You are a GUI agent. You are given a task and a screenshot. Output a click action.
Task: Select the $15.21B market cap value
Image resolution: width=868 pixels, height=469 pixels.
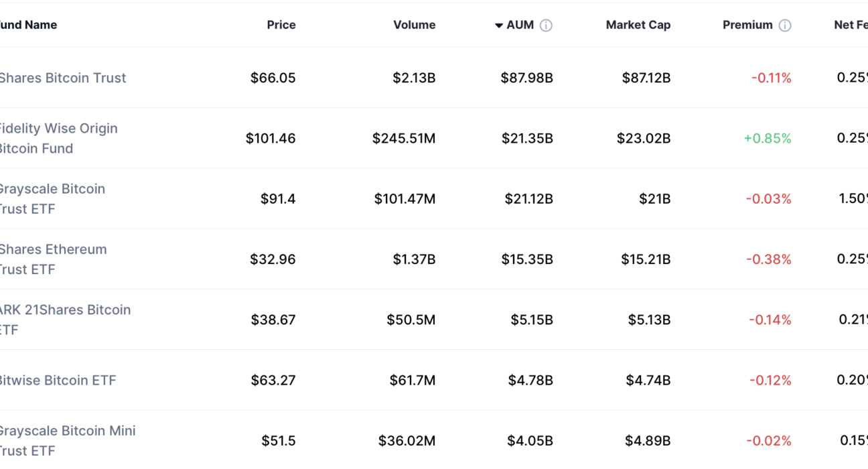pos(646,259)
